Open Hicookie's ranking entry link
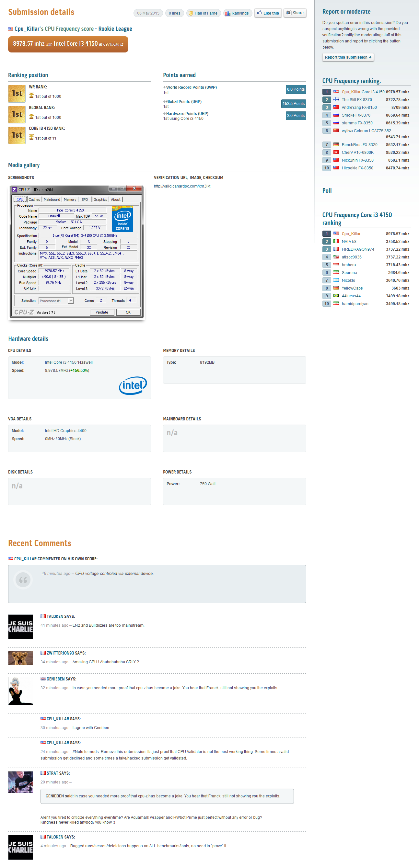The width and height of the screenshot is (419, 868). pos(358,168)
